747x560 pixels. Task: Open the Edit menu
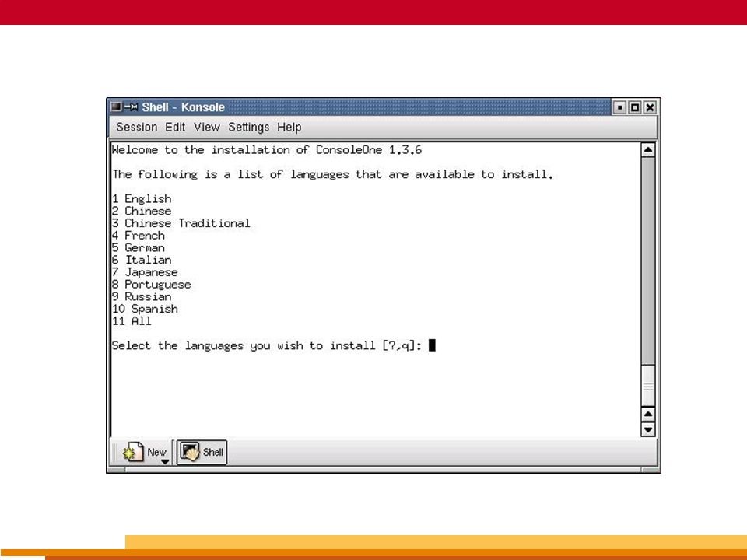click(175, 127)
